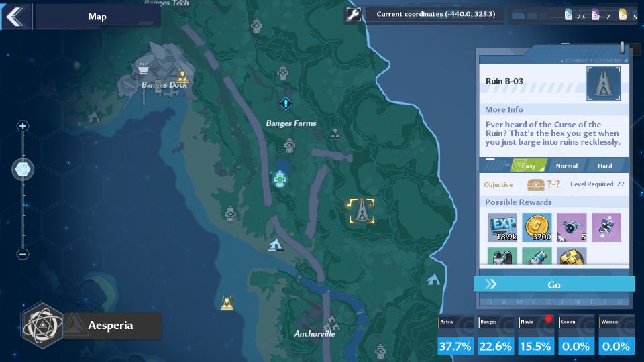644x362 pixels.
Task: Click the Banges Dock map label
Action: click(x=164, y=85)
